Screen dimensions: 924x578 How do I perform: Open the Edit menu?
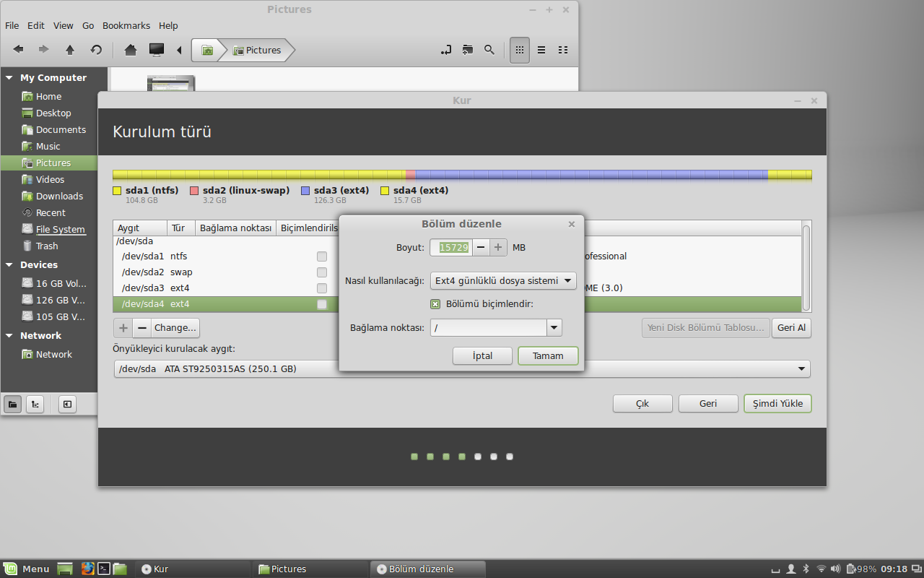[36, 25]
